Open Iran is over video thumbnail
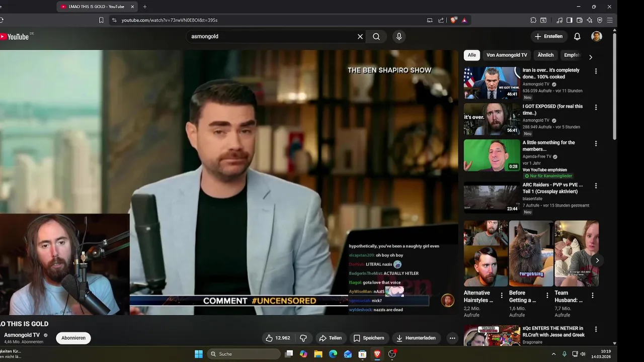This screenshot has height=362, width=644. pos(492,83)
